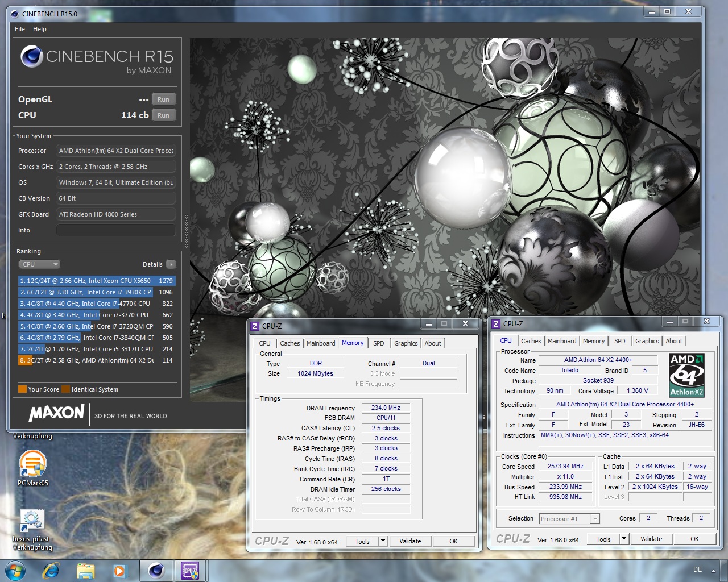Image resolution: width=728 pixels, height=582 pixels.
Task: Click the DE language indicator
Action: (x=697, y=569)
